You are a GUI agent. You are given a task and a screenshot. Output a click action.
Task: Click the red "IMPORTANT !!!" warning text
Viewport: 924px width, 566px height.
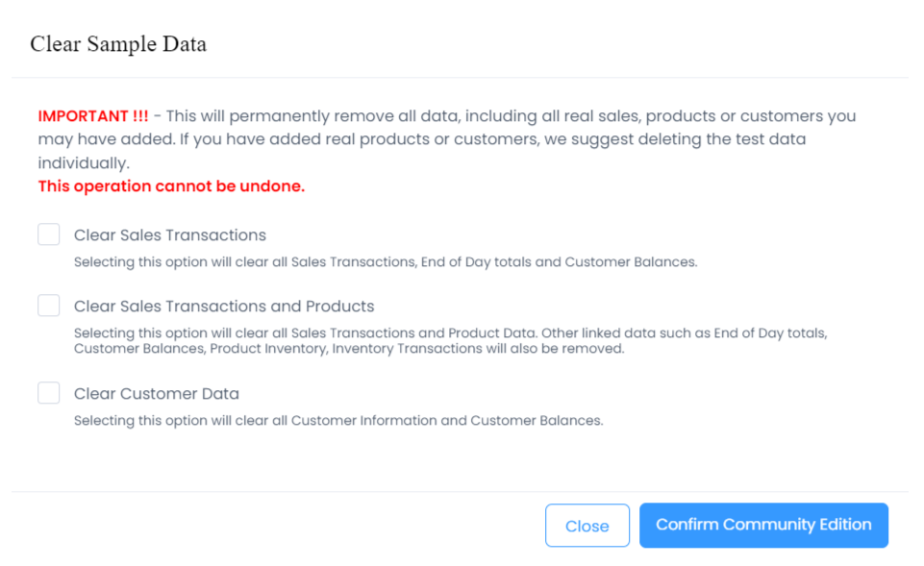[93, 116]
